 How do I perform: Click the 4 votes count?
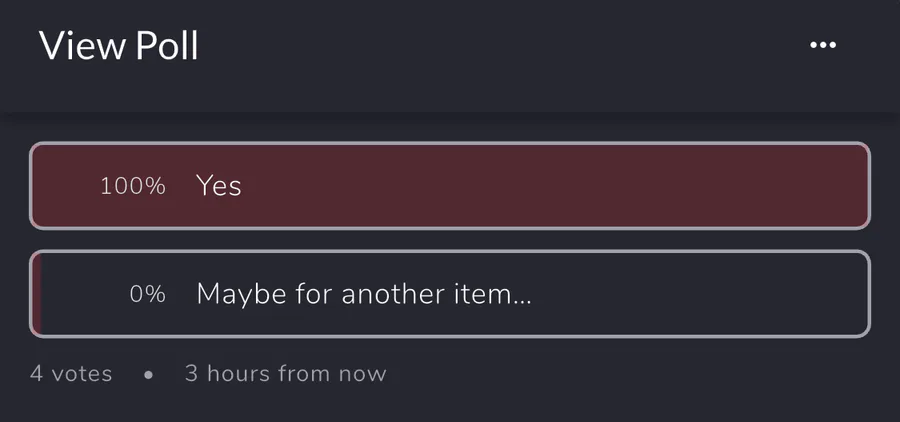pos(71,374)
